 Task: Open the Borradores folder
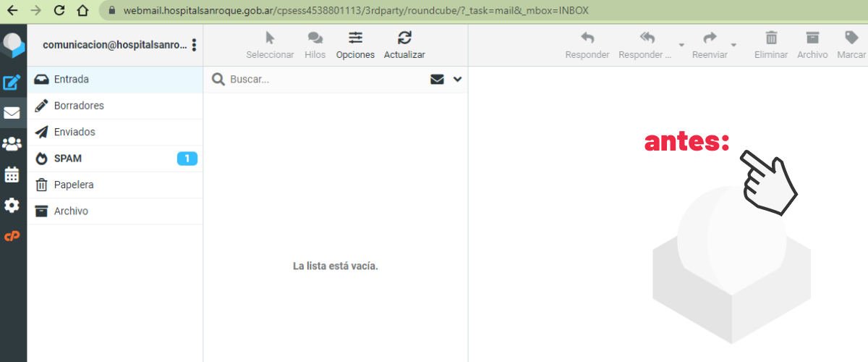pyautogui.click(x=115, y=106)
